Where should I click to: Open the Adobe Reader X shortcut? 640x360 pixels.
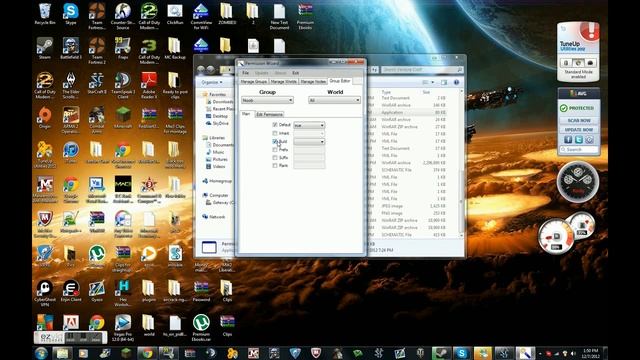point(149,86)
